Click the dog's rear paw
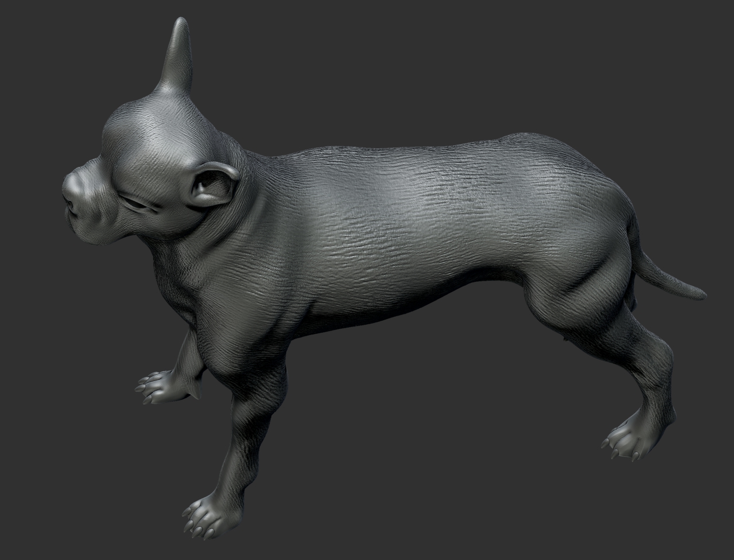This screenshot has height=560, width=734. (x=628, y=439)
